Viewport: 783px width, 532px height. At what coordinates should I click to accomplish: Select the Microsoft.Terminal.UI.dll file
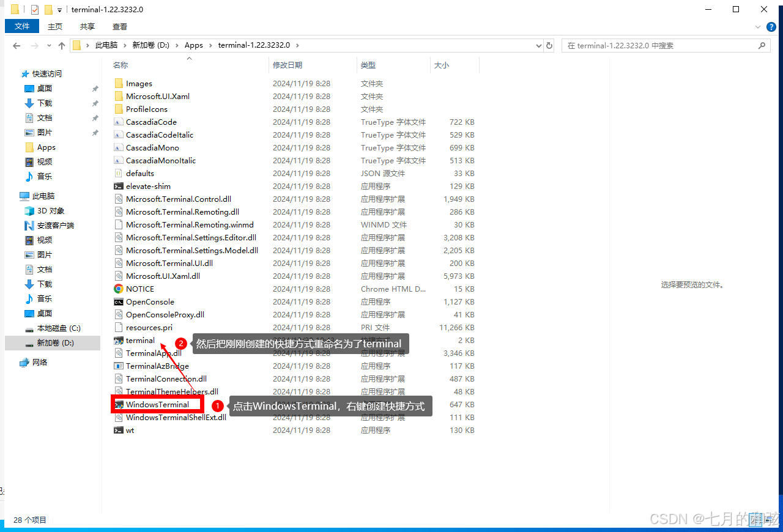pyautogui.click(x=169, y=264)
